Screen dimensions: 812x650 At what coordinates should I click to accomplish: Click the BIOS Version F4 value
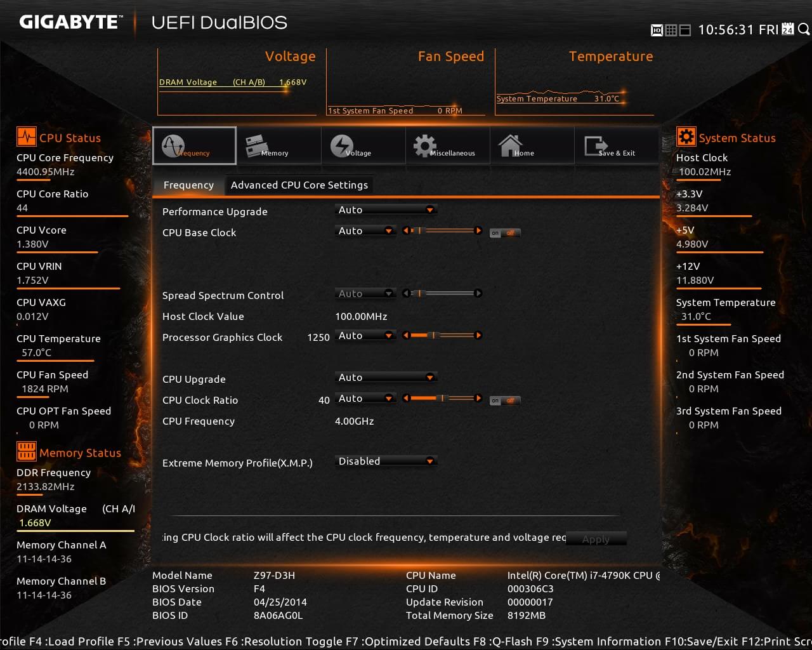tap(259, 588)
